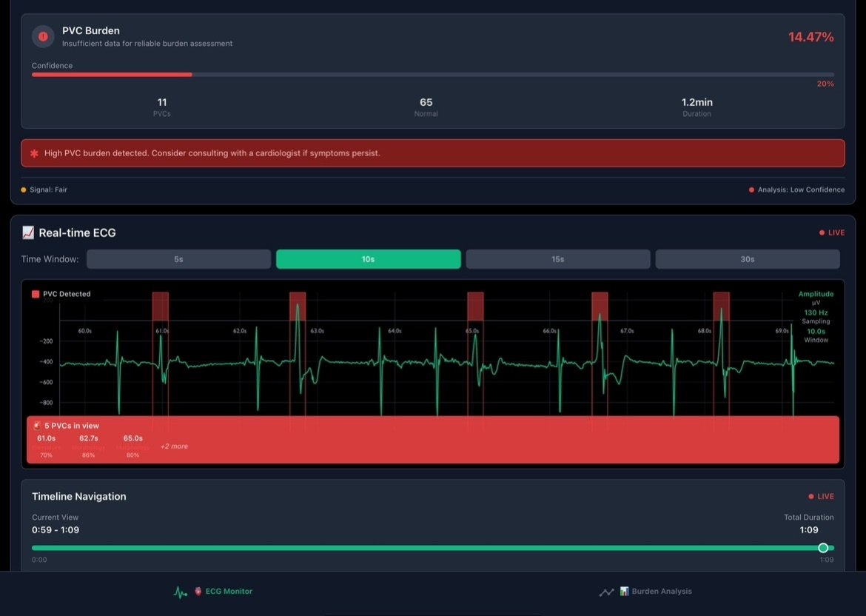Expand the +2 more PVC list
The image size is (866, 616).
(174, 446)
